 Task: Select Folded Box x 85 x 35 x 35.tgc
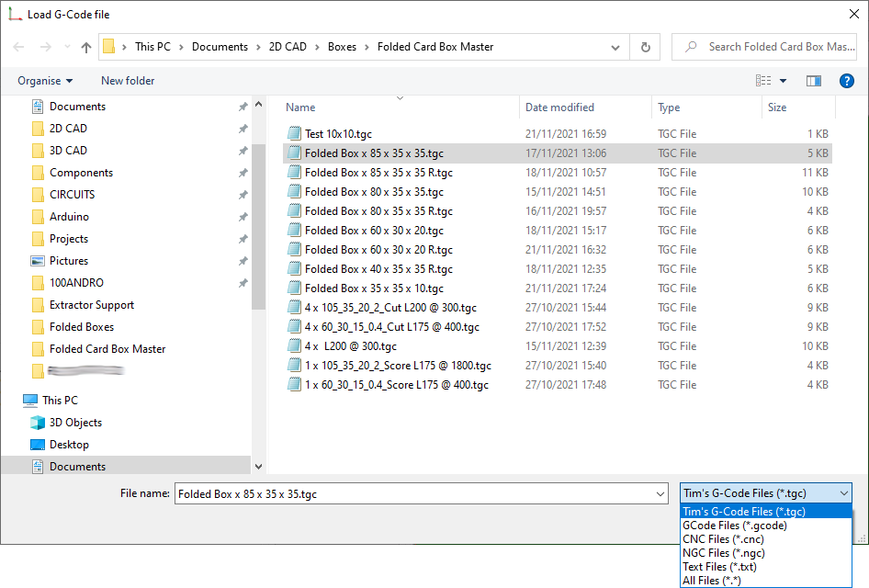point(557,153)
